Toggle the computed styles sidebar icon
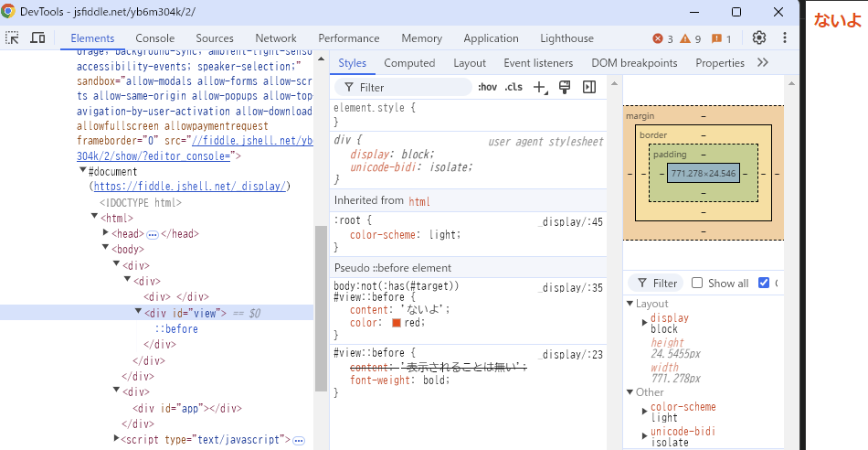Viewport: 868px width, 450px height. [x=589, y=87]
